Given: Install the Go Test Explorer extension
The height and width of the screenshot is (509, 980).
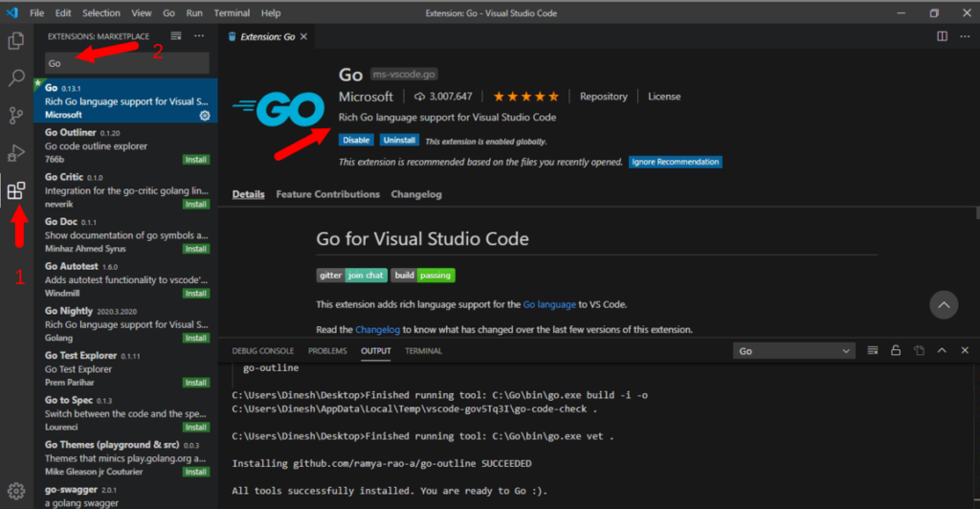Looking at the screenshot, I should click(x=195, y=382).
